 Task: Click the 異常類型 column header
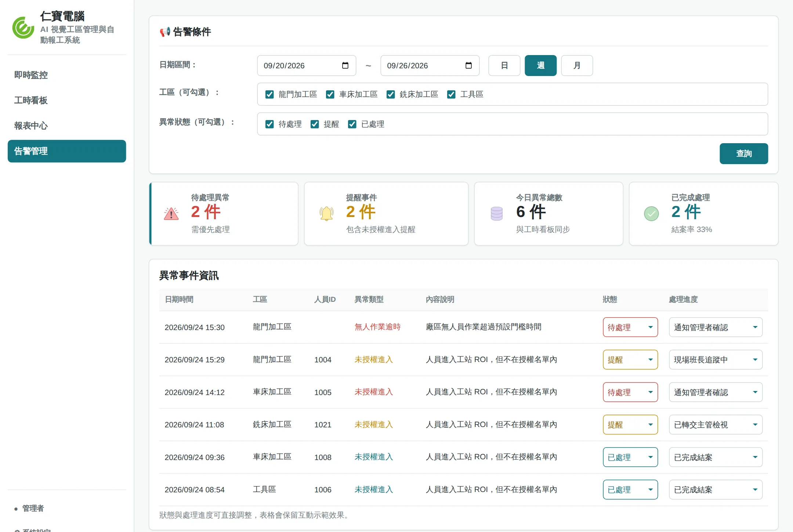pyautogui.click(x=369, y=299)
